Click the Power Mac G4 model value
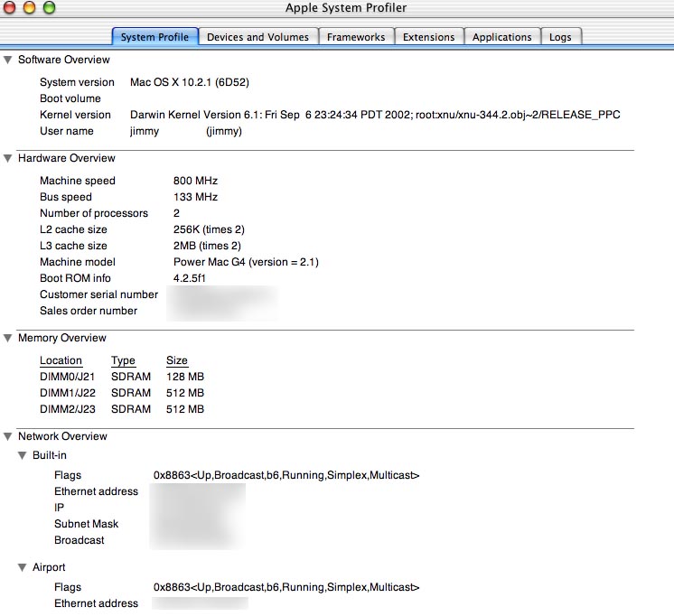The image size is (674, 616). click(246, 262)
